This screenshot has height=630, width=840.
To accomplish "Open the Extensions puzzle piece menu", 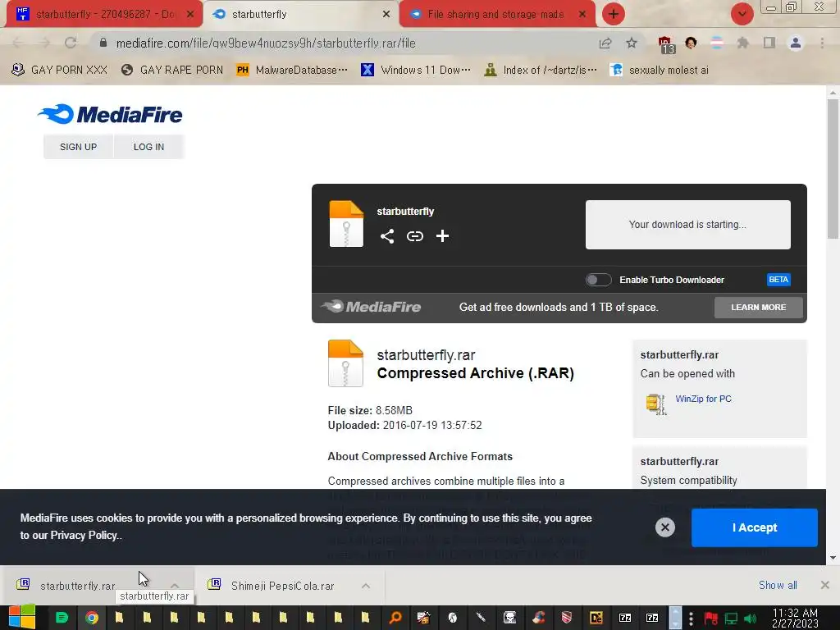I will (742, 43).
